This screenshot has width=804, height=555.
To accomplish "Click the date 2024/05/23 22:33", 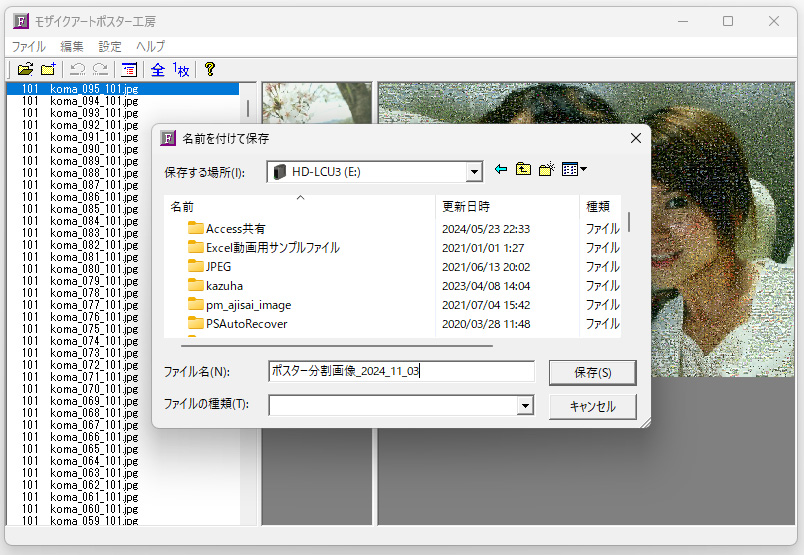I will pos(486,229).
